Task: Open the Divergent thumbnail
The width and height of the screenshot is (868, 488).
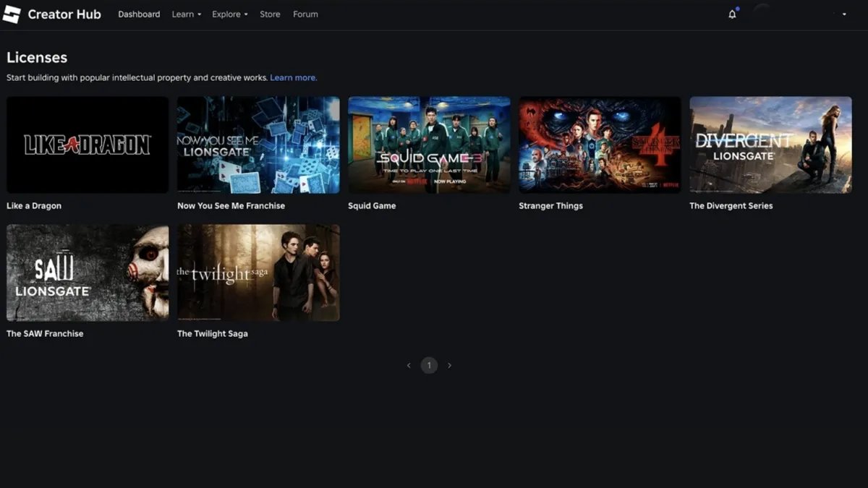Action: tap(770, 145)
